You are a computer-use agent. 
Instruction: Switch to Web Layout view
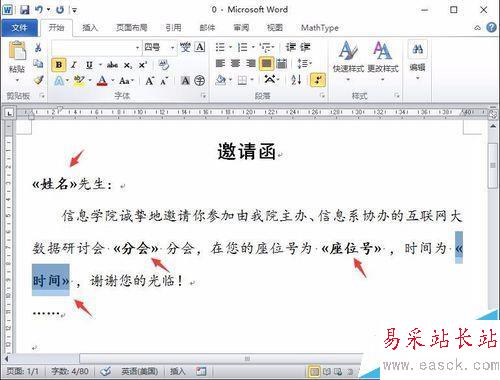click(338, 371)
